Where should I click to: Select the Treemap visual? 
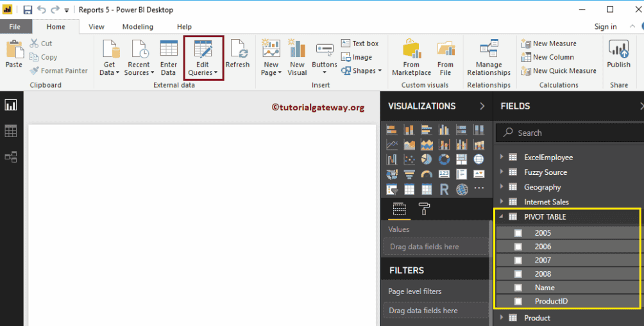(461, 159)
